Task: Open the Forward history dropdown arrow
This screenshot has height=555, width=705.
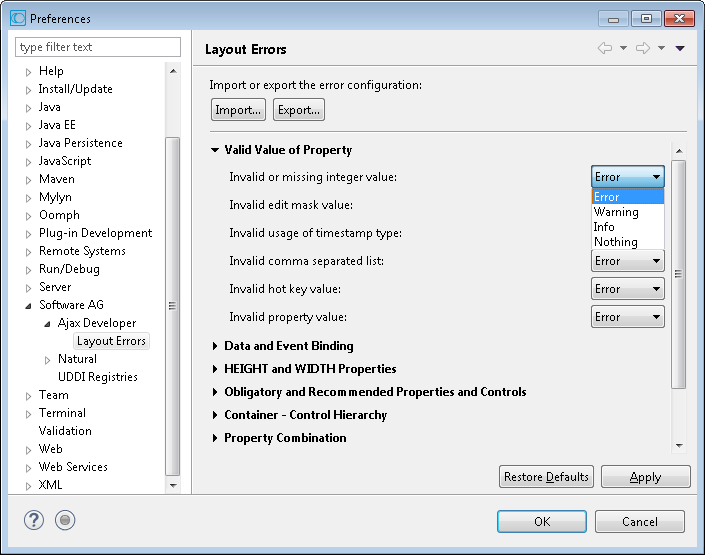Action: point(661,48)
